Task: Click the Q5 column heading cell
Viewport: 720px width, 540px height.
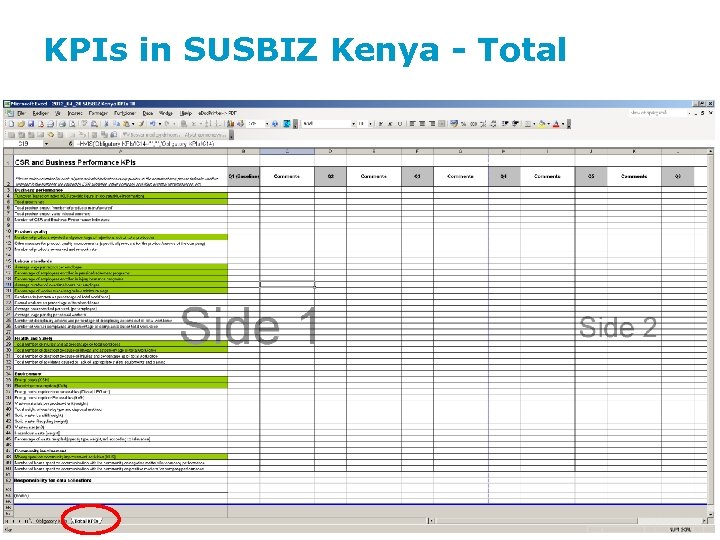Action: [x=591, y=176]
